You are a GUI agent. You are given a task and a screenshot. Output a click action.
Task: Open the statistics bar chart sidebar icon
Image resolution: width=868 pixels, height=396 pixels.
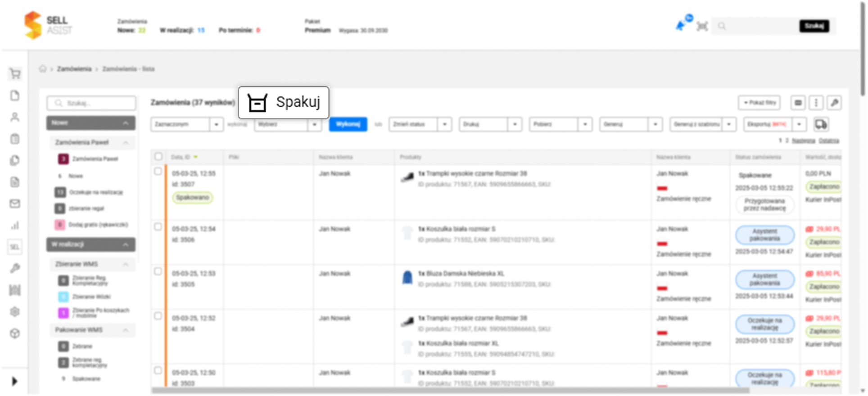click(15, 225)
